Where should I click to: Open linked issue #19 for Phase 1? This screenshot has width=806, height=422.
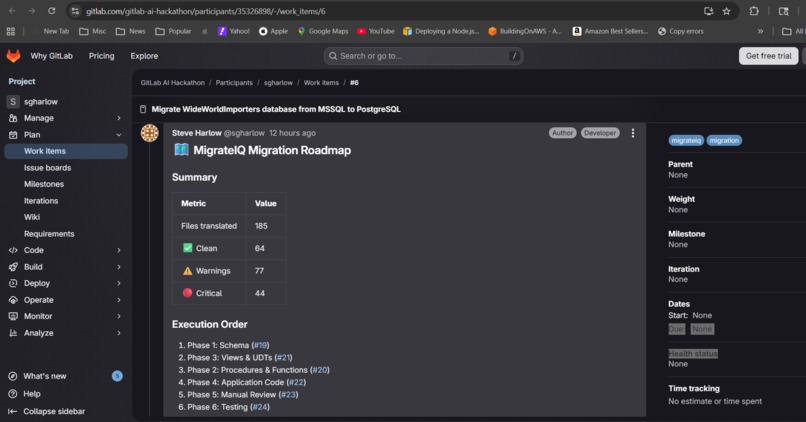[x=260, y=345]
